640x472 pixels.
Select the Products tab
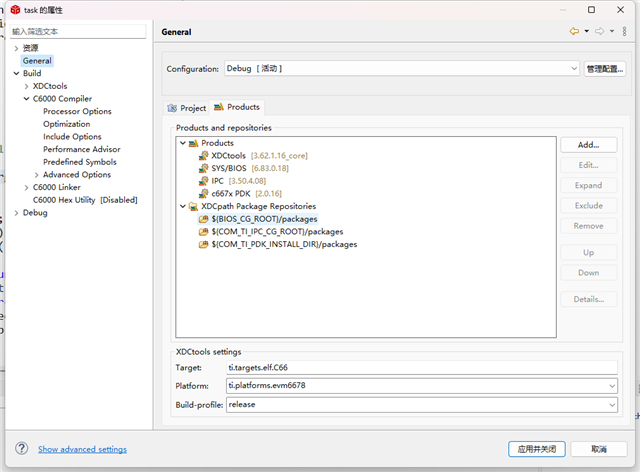point(237,107)
